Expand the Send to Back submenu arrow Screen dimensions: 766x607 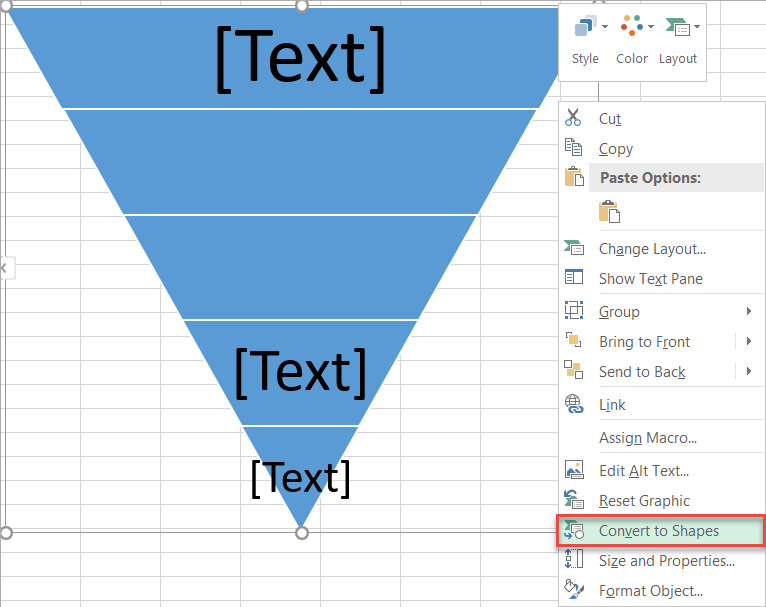(x=749, y=371)
